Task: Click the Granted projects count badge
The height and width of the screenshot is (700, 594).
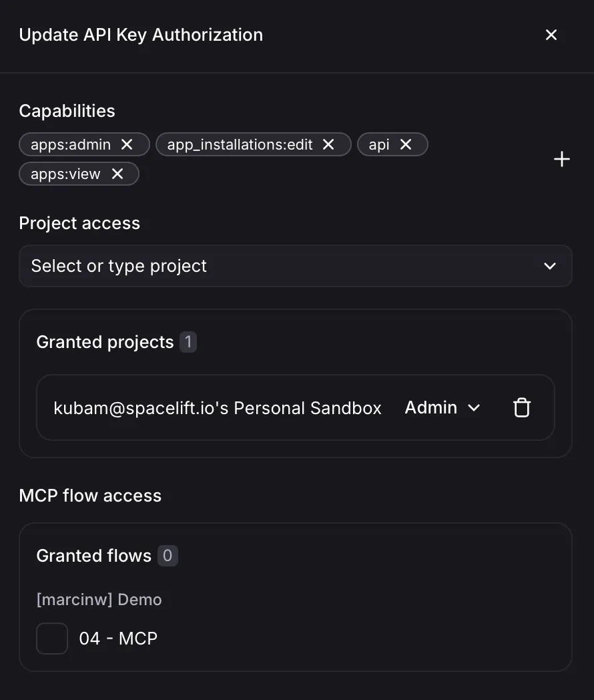Action: point(188,342)
